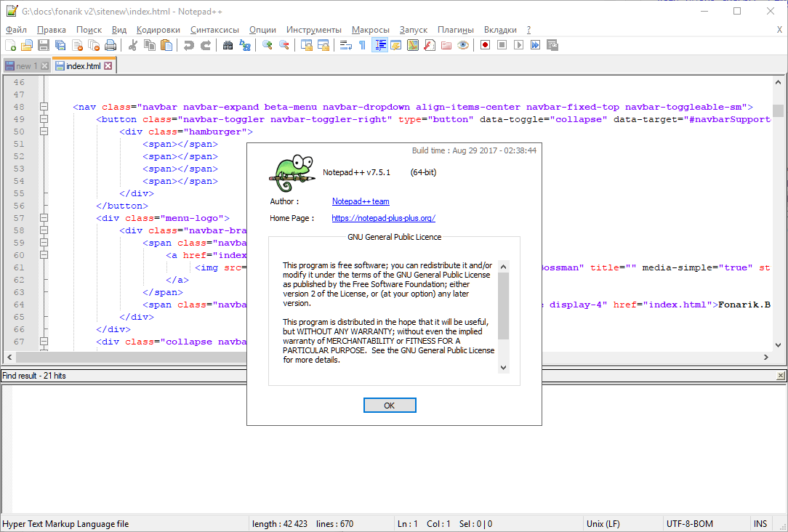
Task: Click the Cut scissors toolbar icon
Action: 133,45
